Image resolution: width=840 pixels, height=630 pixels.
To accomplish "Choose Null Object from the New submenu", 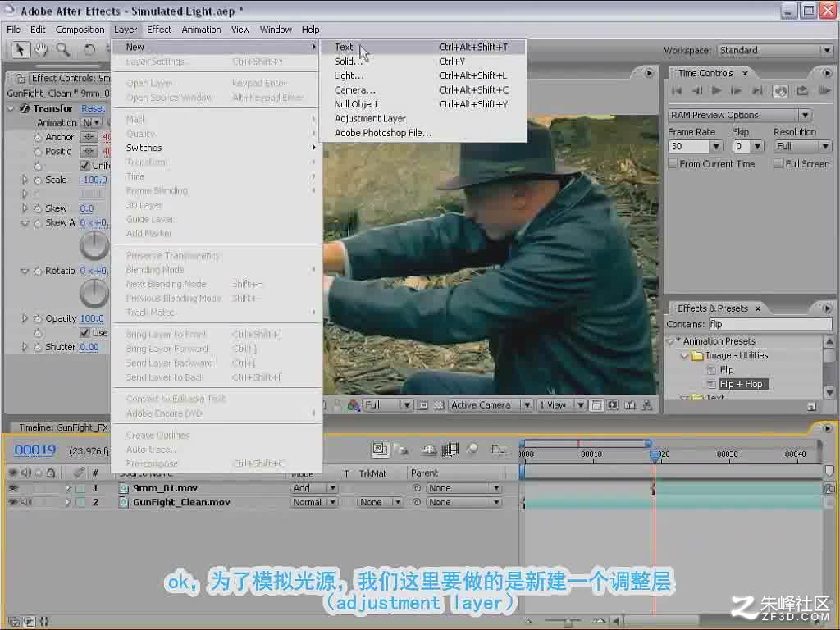I will point(356,104).
